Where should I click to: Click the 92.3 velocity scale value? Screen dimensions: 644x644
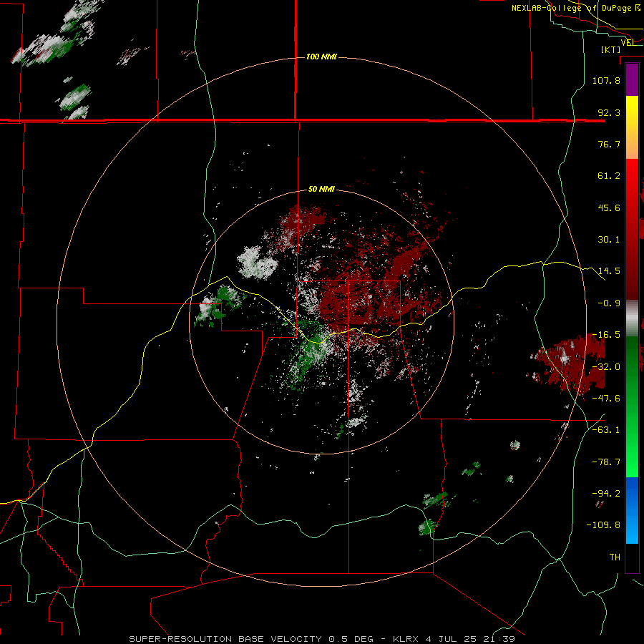pos(609,112)
